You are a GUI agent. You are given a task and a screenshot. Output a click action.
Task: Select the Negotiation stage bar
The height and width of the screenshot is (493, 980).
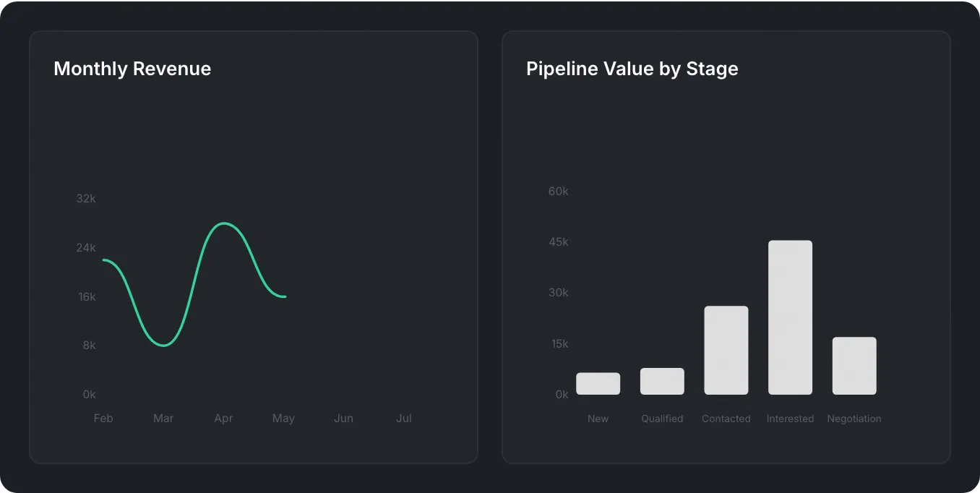click(x=854, y=365)
